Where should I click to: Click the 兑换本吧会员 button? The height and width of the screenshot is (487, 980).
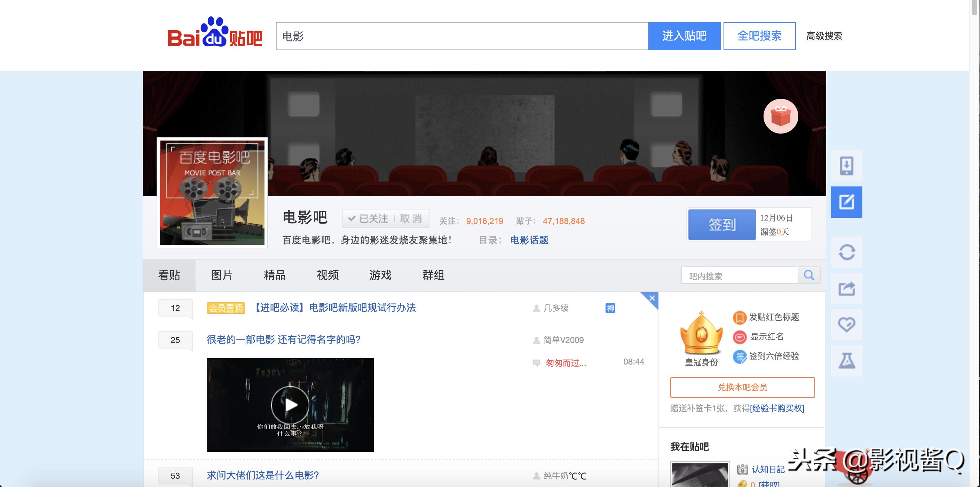point(742,388)
